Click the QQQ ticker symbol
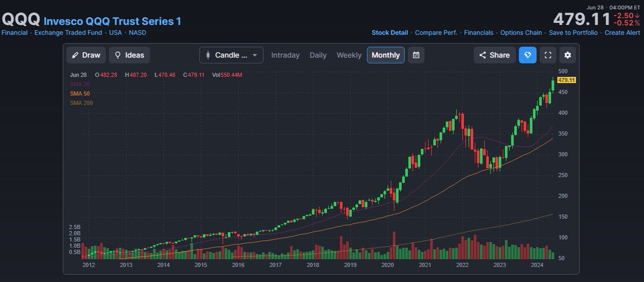This screenshot has height=282, width=644. click(x=20, y=20)
